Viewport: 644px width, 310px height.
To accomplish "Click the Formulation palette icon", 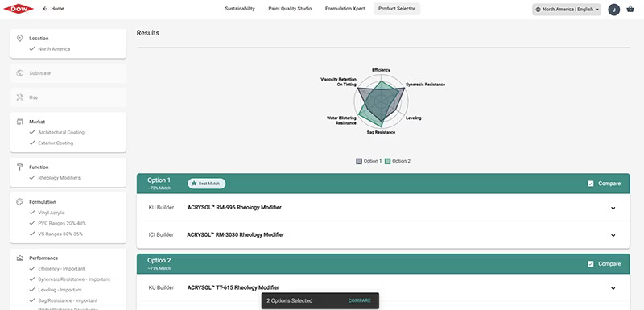I will point(19,202).
